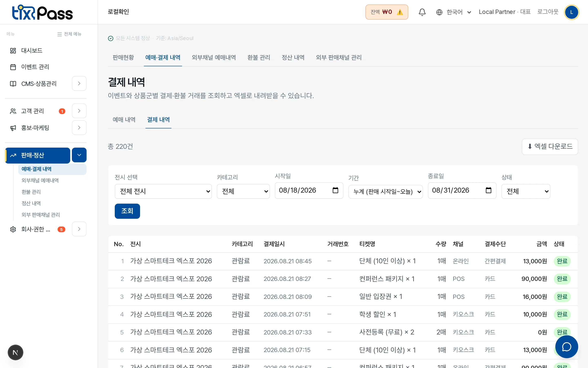Click the sales trend arrow icon
The width and height of the screenshot is (588, 368).
click(13, 155)
